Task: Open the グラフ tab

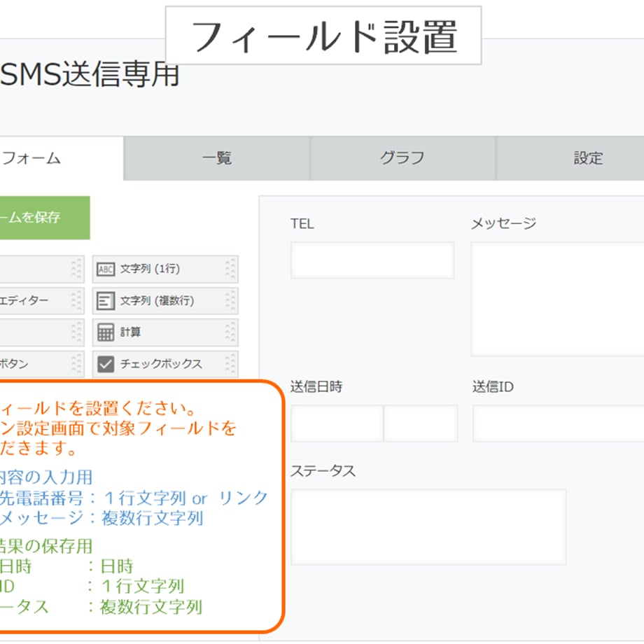Action: tap(402, 158)
